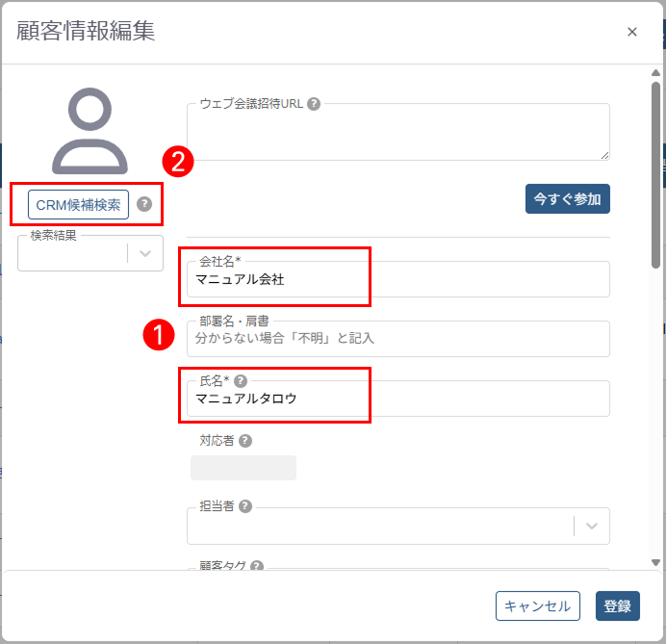Click the dialog scrollbar down arrow
This screenshot has height=644, width=666.
(656, 562)
